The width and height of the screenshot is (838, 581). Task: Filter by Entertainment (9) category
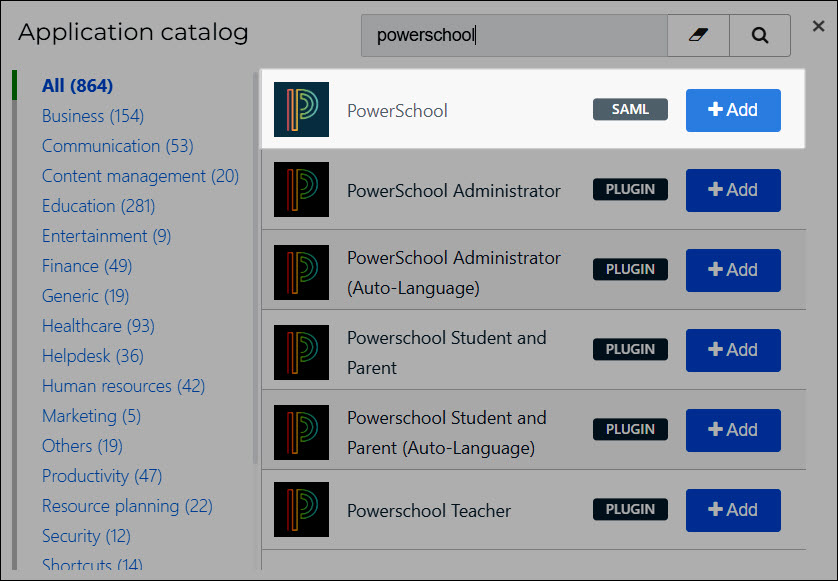click(106, 236)
